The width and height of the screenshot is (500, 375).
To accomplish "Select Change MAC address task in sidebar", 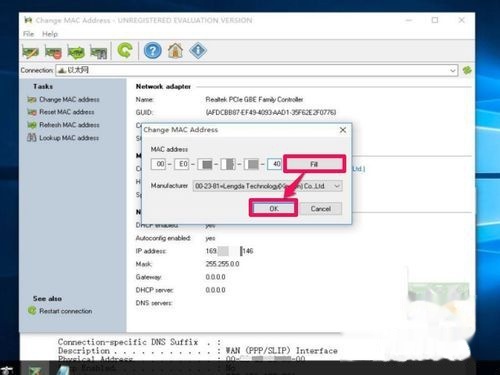I will (x=63, y=99).
